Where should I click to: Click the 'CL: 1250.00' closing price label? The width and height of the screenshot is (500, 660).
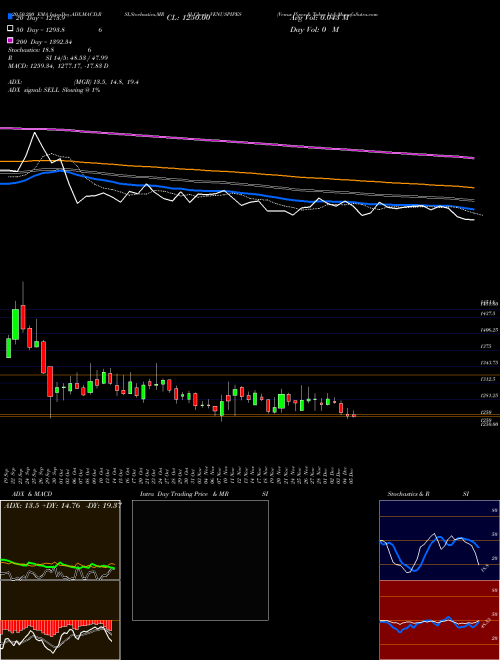tap(188, 18)
